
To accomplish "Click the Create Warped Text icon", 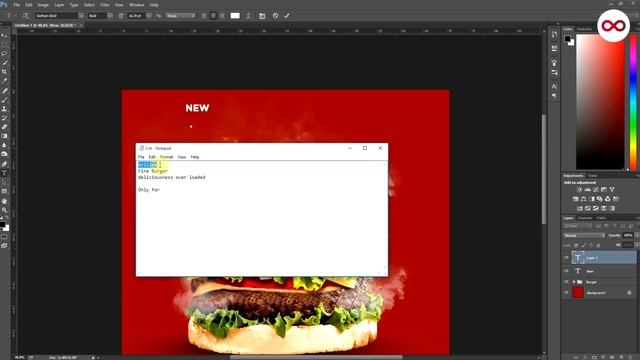I will coord(248,16).
